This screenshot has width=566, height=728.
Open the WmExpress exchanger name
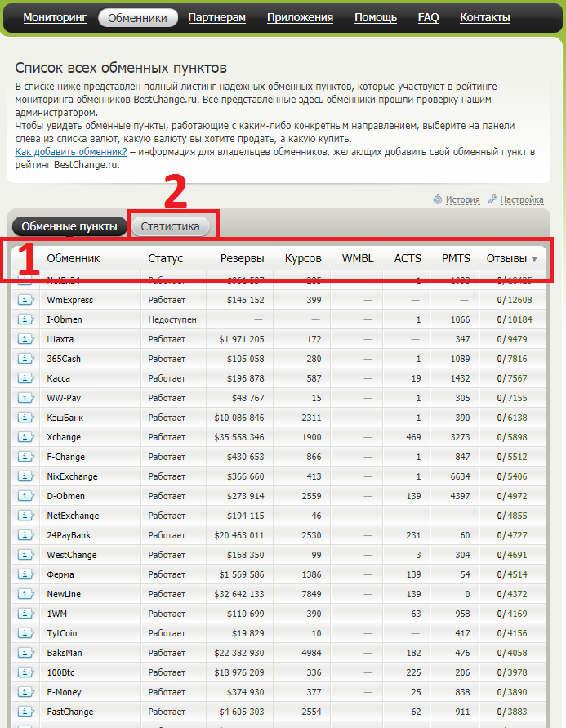pos(70,300)
